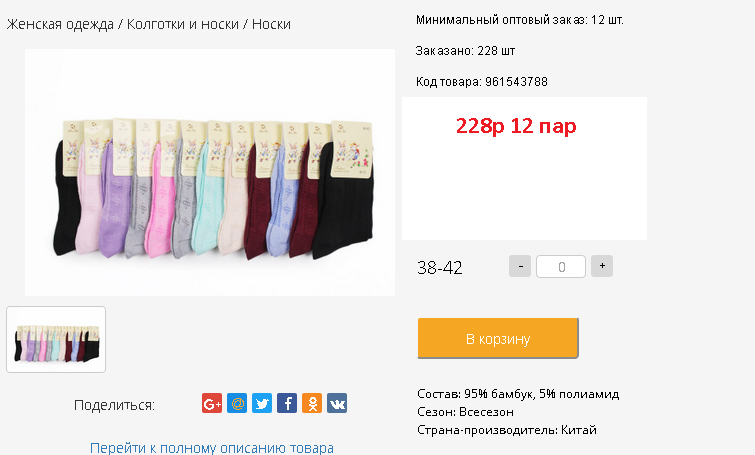Share via the Mail.ru icon
755x455 pixels.
(237, 403)
